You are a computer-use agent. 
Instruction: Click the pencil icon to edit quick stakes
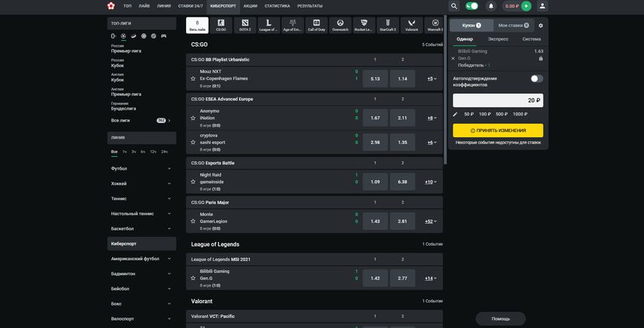tap(455, 114)
